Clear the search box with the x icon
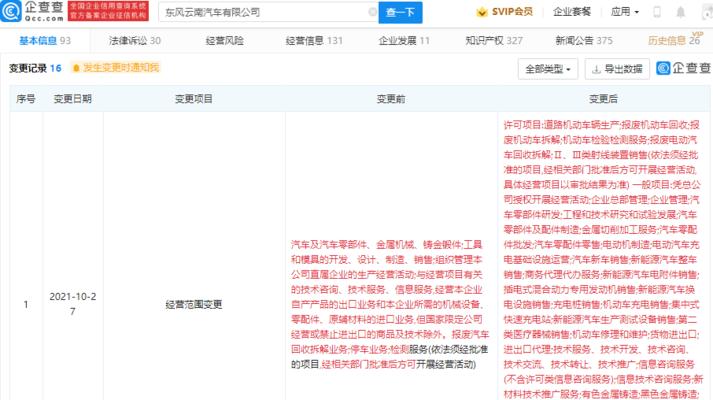Image resolution: width=713 pixels, height=400 pixels. (x=372, y=12)
